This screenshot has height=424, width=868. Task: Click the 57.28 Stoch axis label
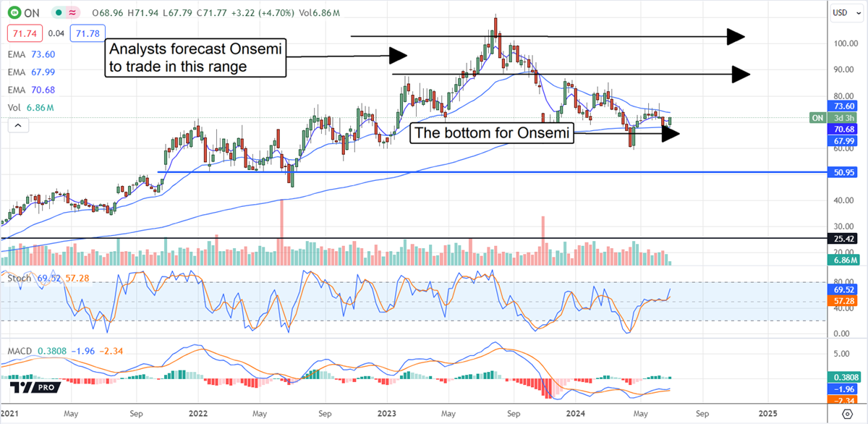click(843, 300)
